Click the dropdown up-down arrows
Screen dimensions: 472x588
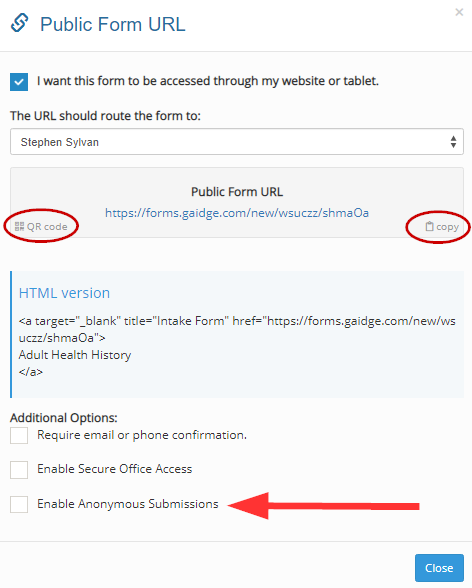pyautogui.click(x=453, y=142)
